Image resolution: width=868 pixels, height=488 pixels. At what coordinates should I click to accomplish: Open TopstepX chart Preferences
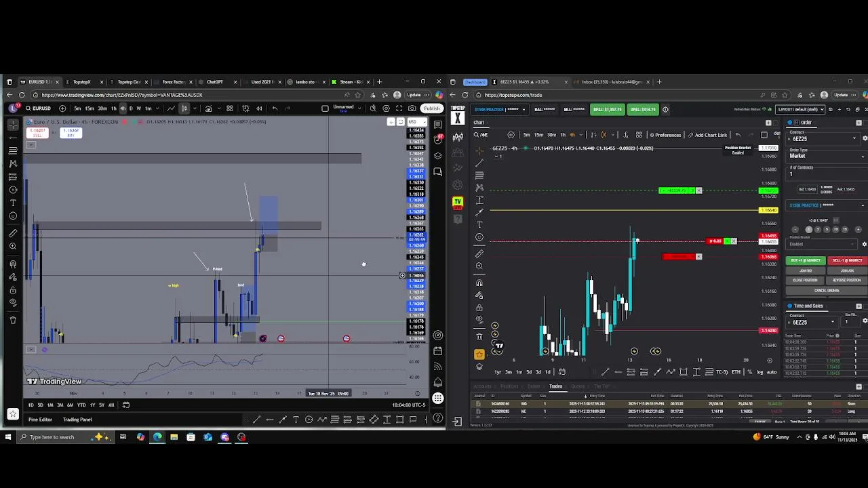(x=665, y=135)
